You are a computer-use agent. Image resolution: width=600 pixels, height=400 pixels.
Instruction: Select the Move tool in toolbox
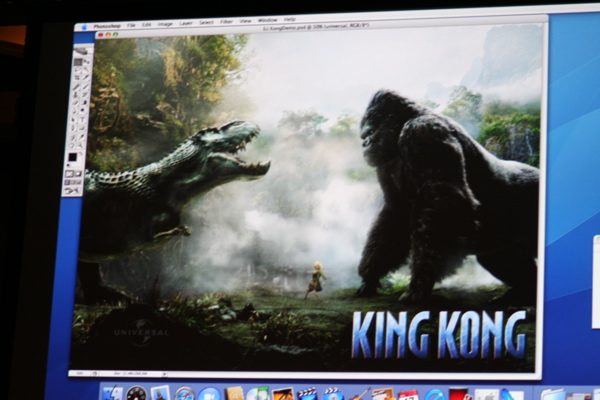[x=86, y=61]
